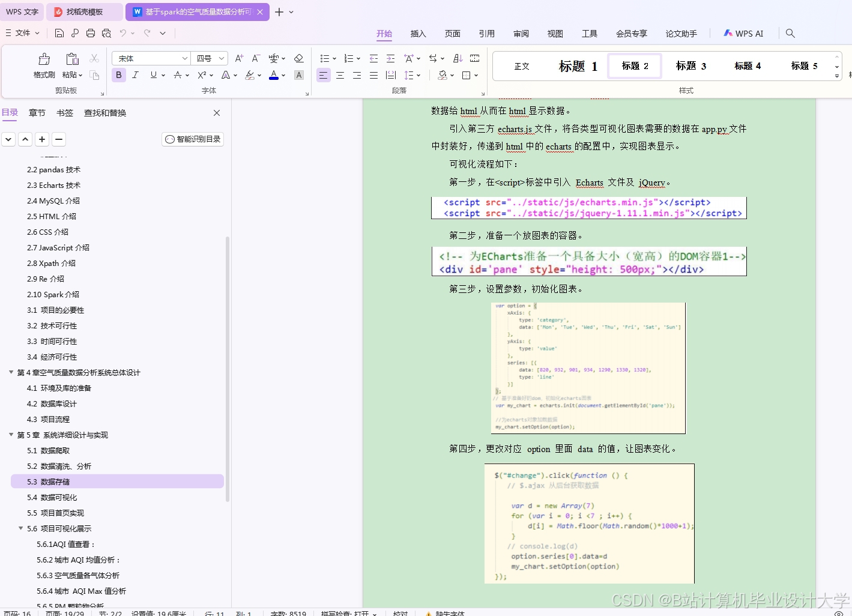Image resolution: width=852 pixels, height=616 pixels.
Task: Toggle Bold formatting
Action: [119, 75]
